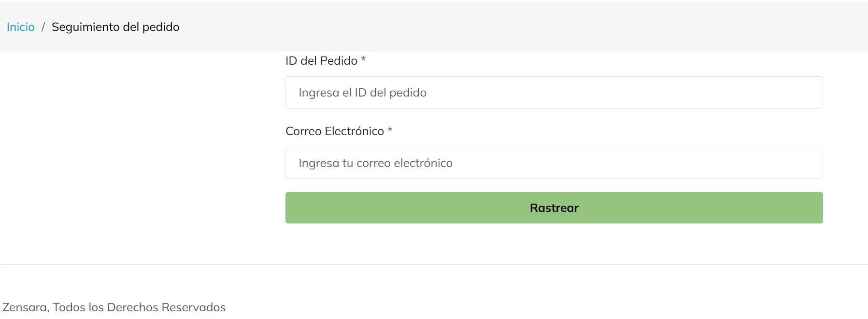Go back home via the Inicio link
This screenshot has width=868, height=319.
pyautogui.click(x=21, y=27)
